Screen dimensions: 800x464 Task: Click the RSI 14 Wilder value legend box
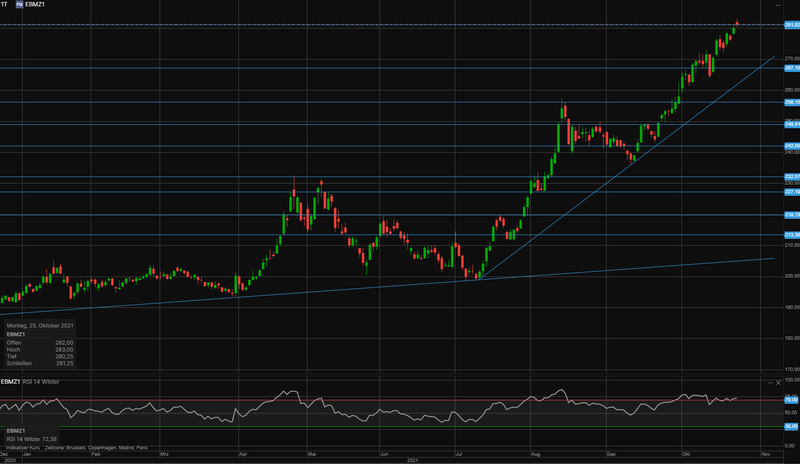[x=38, y=435]
